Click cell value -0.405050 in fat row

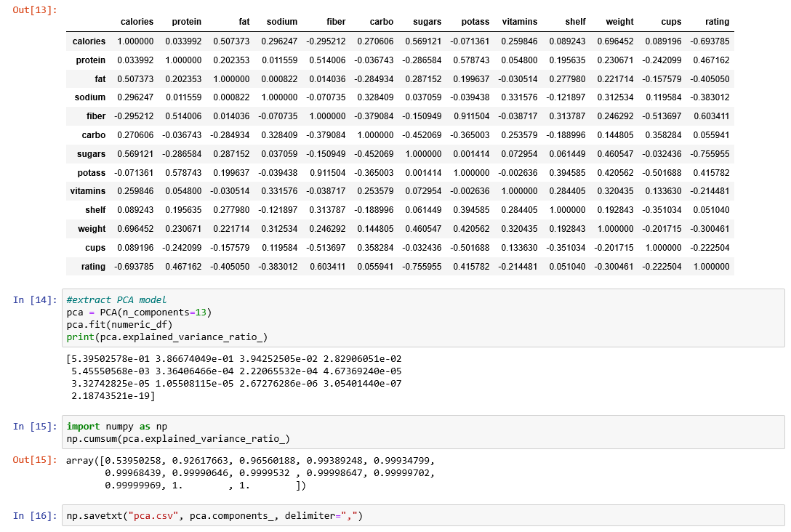pyautogui.click(x=710, y=78)
